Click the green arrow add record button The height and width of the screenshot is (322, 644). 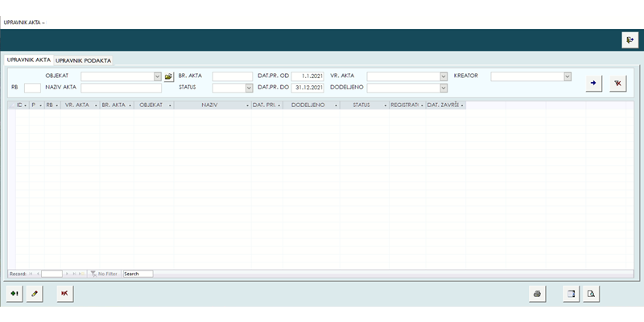pyautogui.click(x=14, y=294)
